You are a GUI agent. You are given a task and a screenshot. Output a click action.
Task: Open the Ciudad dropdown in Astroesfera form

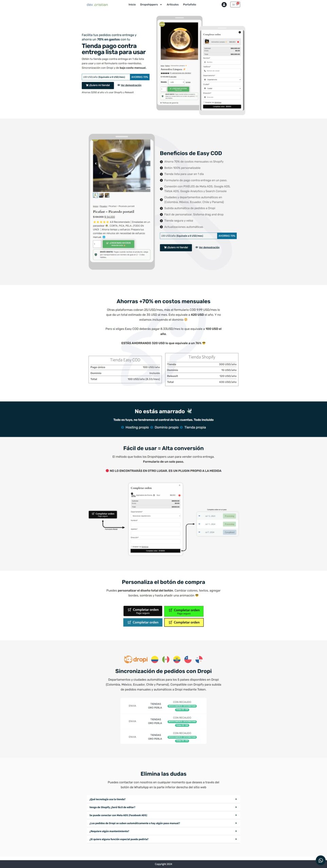pyautogui.click(x=222, y=88)
